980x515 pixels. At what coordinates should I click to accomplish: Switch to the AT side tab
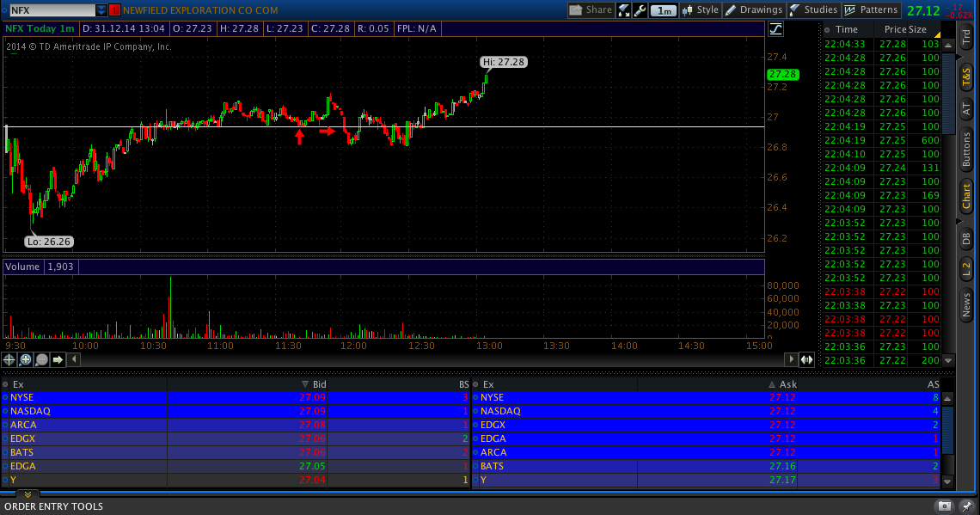click(966, 108)
